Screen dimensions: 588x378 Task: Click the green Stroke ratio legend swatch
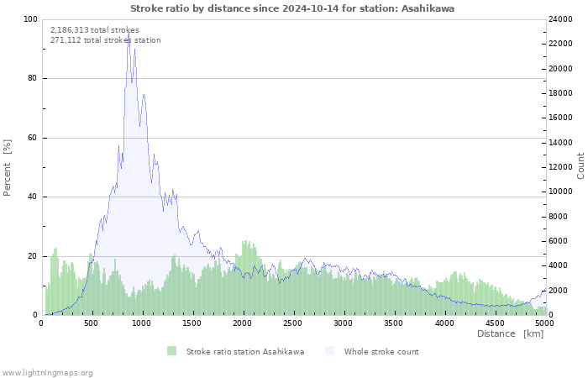click(172, 351)
